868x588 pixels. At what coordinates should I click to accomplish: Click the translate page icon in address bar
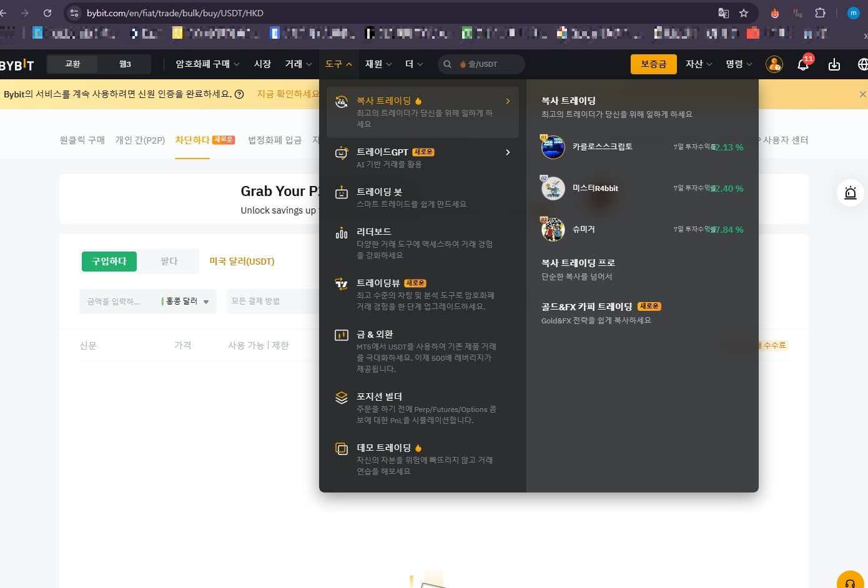(724, 13)
